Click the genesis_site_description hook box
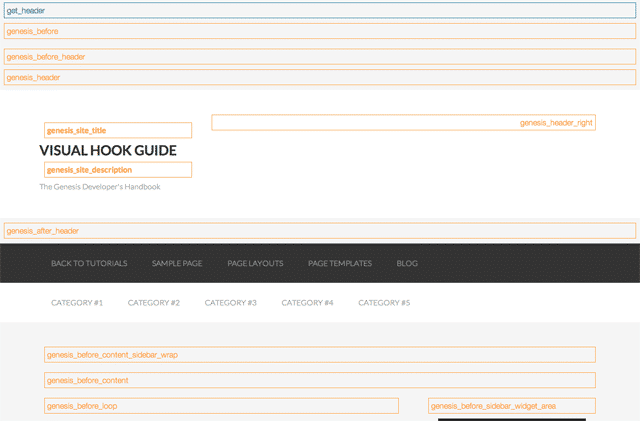 pyautogui.click(x=118, y=170)
